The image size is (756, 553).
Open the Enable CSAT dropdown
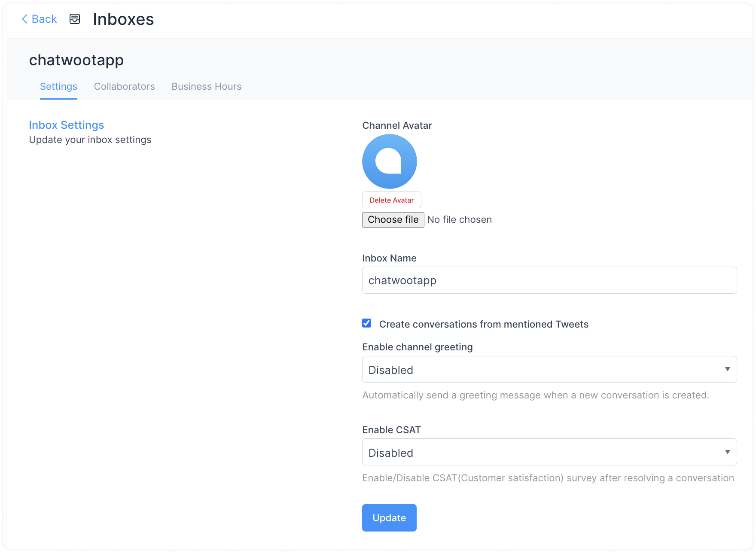tap(549, 452)
